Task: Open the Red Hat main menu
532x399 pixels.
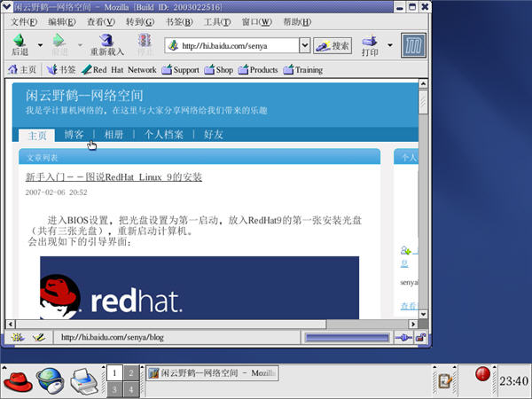Action: click(18, 381)
